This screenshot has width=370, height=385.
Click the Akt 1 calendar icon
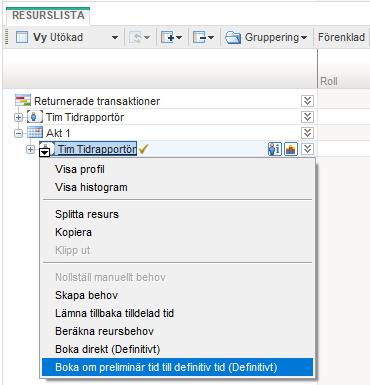[x=35, y=133]
